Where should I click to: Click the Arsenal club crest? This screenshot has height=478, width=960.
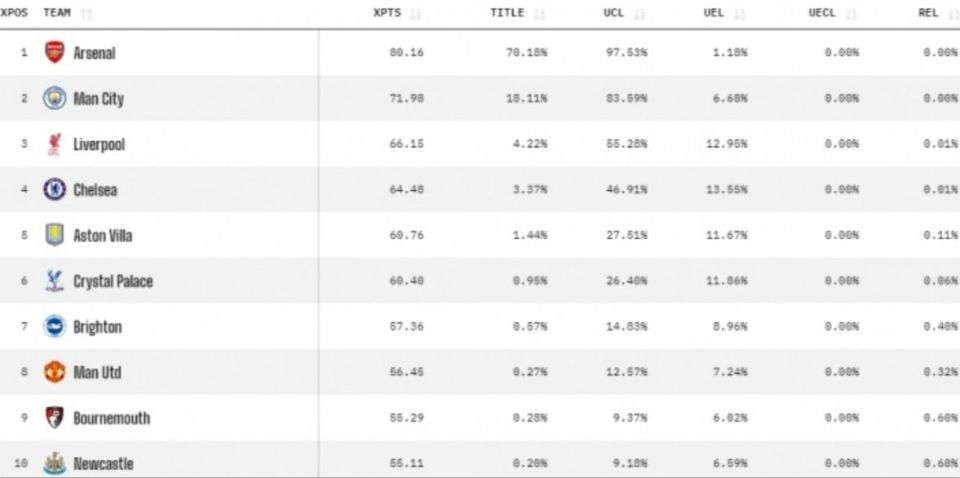[54, 52]
